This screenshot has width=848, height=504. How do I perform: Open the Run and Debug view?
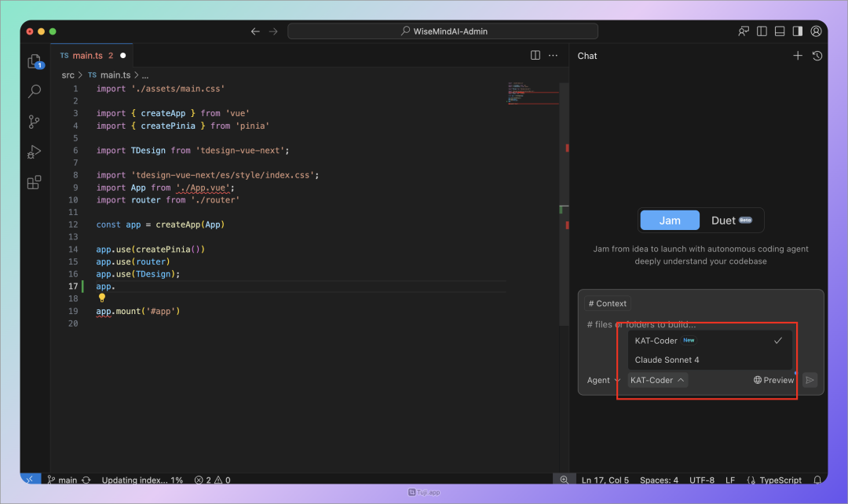coord(34,152)
